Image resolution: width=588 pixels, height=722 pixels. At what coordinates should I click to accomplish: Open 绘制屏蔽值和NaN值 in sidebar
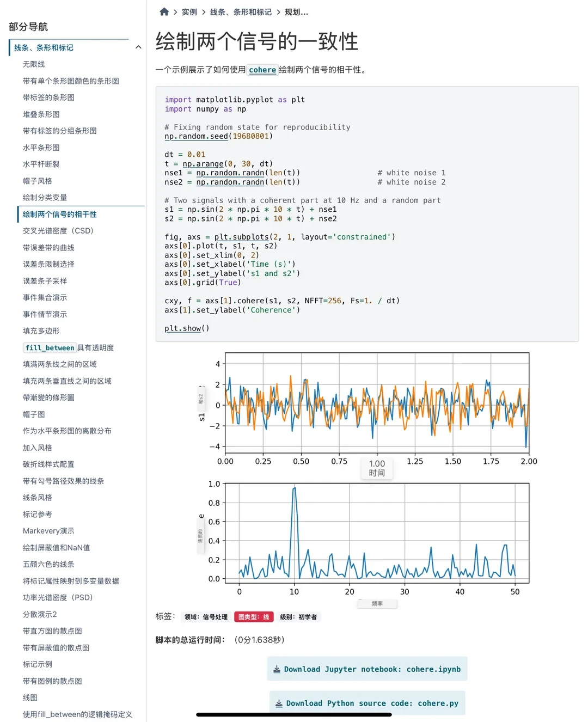point(57,548)
